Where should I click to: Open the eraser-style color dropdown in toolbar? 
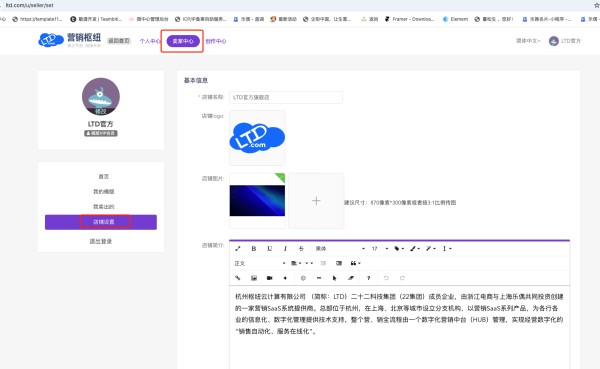click(x=430, y=248)
